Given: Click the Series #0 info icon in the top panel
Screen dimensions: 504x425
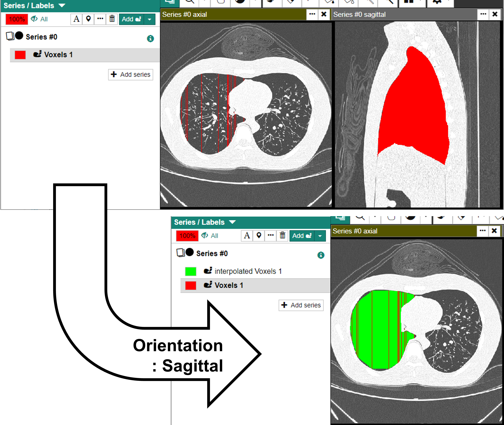Looking at the screenshot, I should (150, 39).
